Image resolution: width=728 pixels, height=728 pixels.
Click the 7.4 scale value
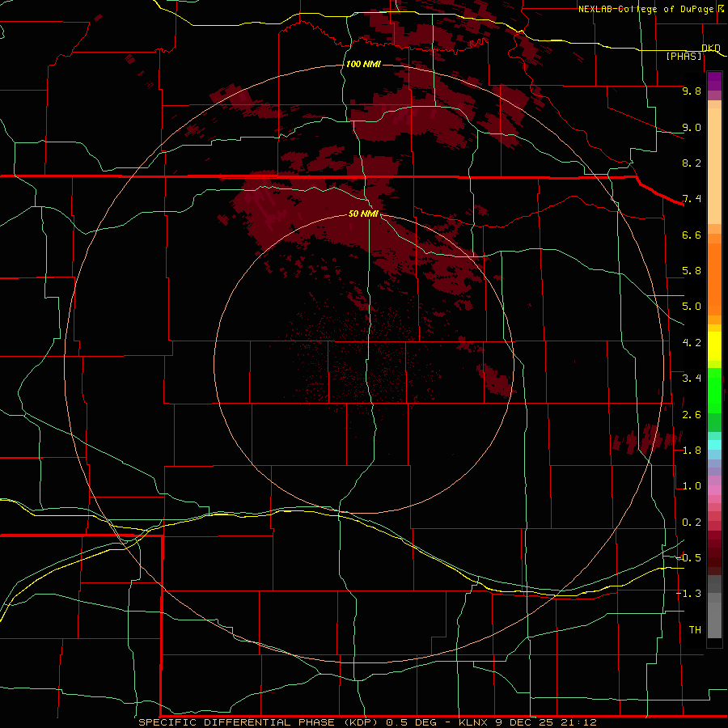[x=692, y=199]
